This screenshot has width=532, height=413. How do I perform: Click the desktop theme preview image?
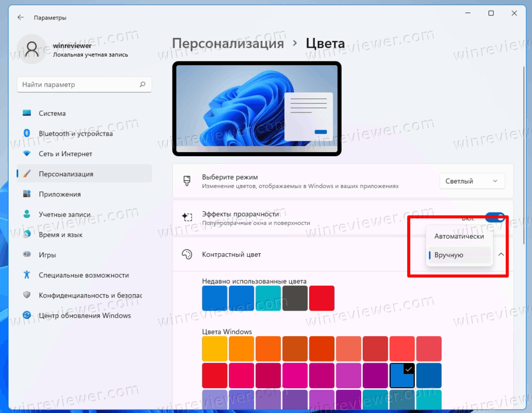click(257, 109)
